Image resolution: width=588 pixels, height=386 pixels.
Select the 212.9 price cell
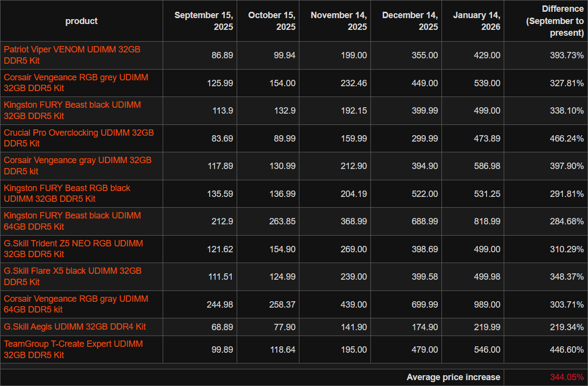tap(200, 221)
